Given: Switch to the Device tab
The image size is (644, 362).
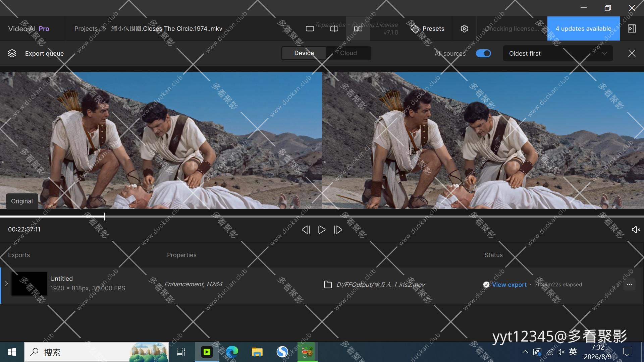Looking at the screenshot, I should (304, 53).
